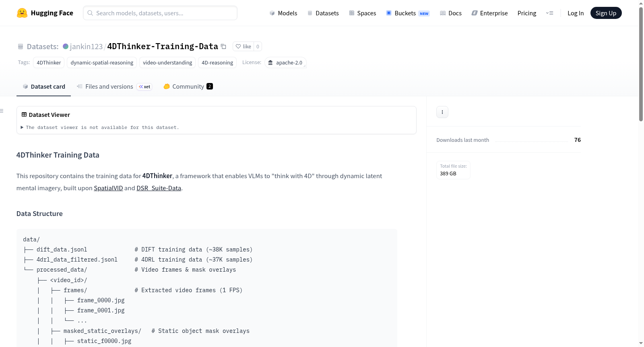Viewport: 644px width, 347px height.
Task: Open the additional navigation menu dropdown
Action: [x=549, y=13]
